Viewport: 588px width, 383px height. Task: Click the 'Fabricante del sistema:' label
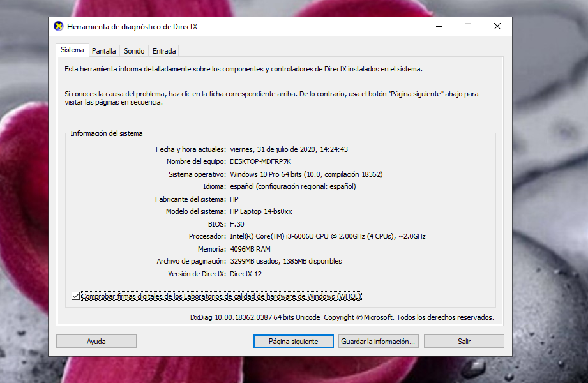click(190, 199)
